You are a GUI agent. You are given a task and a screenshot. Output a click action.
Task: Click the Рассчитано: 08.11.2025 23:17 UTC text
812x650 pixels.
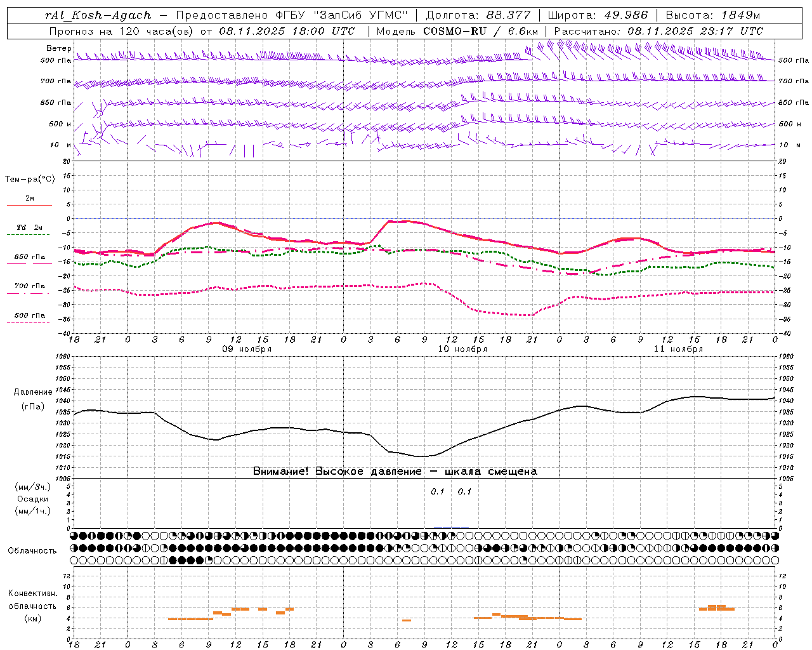pos(658,31)
